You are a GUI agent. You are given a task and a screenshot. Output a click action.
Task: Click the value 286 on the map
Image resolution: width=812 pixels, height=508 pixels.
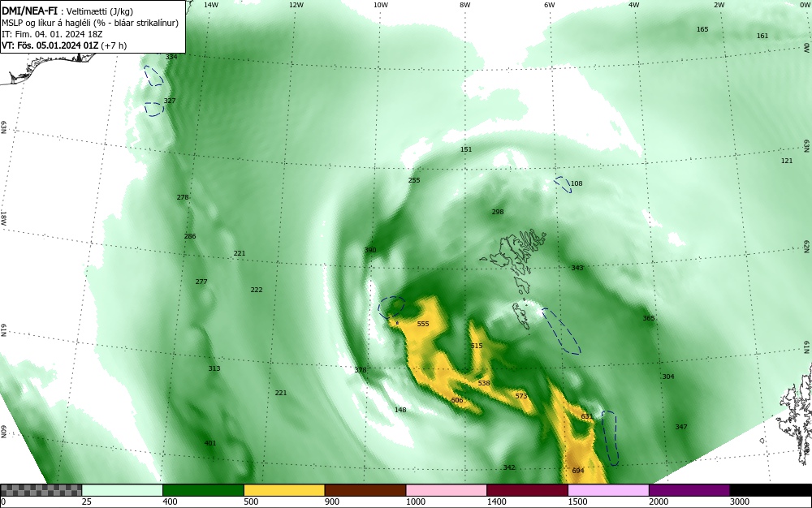(x=190, y=236)
